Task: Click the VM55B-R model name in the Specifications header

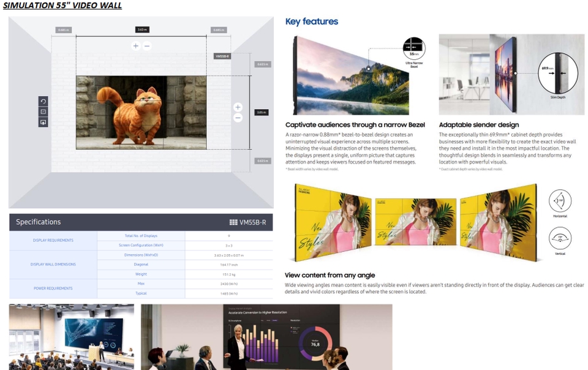Action: coord(253,222)
